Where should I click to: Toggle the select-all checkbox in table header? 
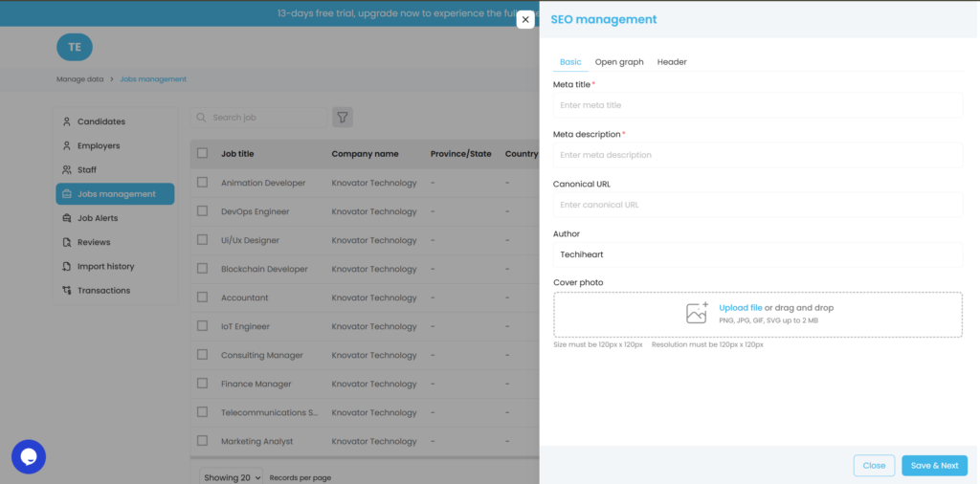click(x=202, y=153)
